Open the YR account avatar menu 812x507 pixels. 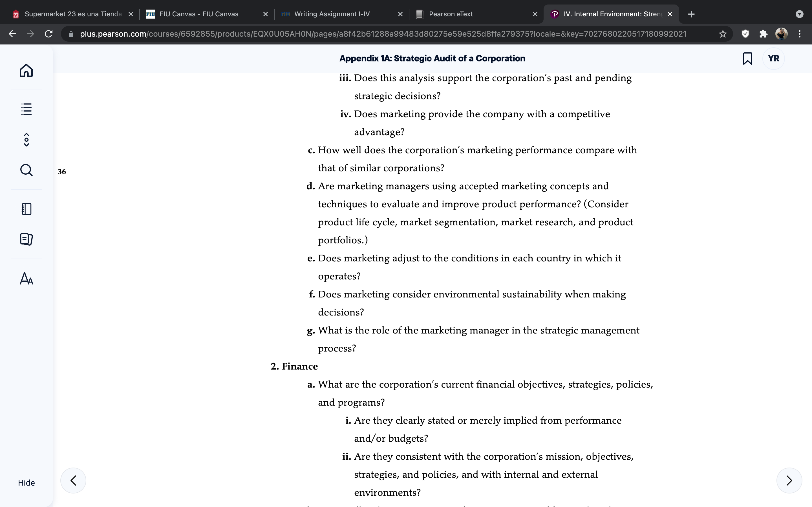tap(773, 58)
